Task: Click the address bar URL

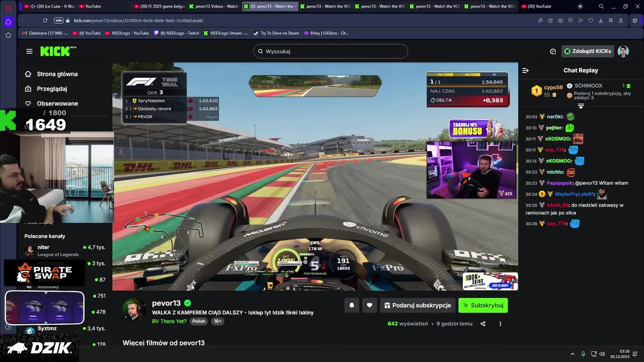Action: click(x=138, y=21)
